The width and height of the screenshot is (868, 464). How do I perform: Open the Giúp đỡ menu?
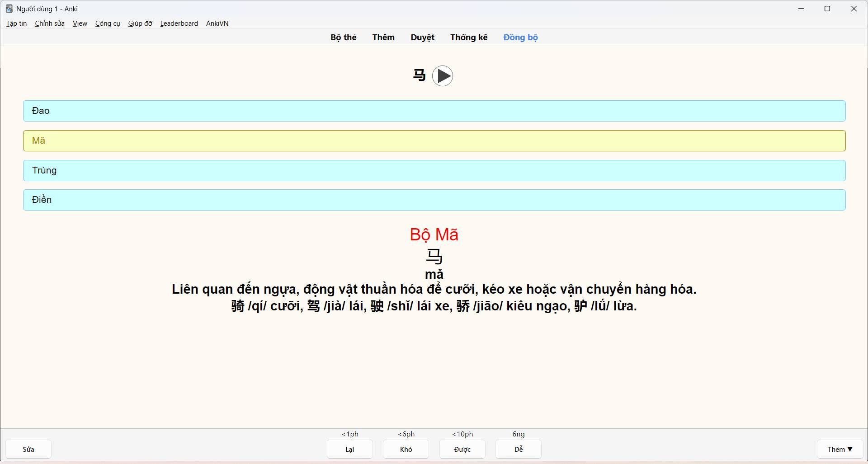140,23
